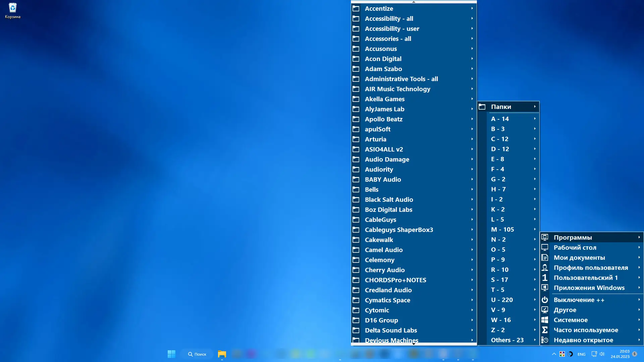Click the power icon beside Выключение ++
The image size is (644, 362).
click(545, 300)
